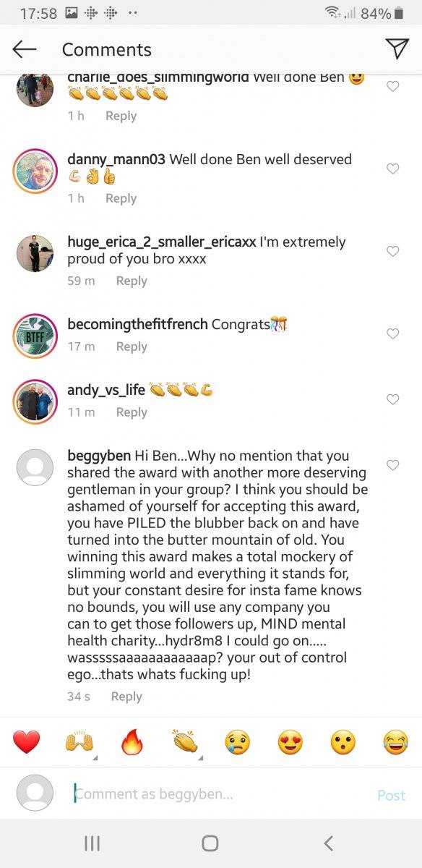Insert red heart emoji quick reaction
This screenshot has height=868, width=422.
(x=27, y=742)
